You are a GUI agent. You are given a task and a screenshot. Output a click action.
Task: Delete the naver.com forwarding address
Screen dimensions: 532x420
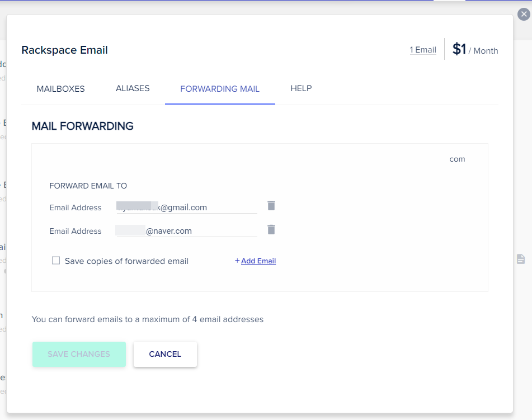pos(271,230)
